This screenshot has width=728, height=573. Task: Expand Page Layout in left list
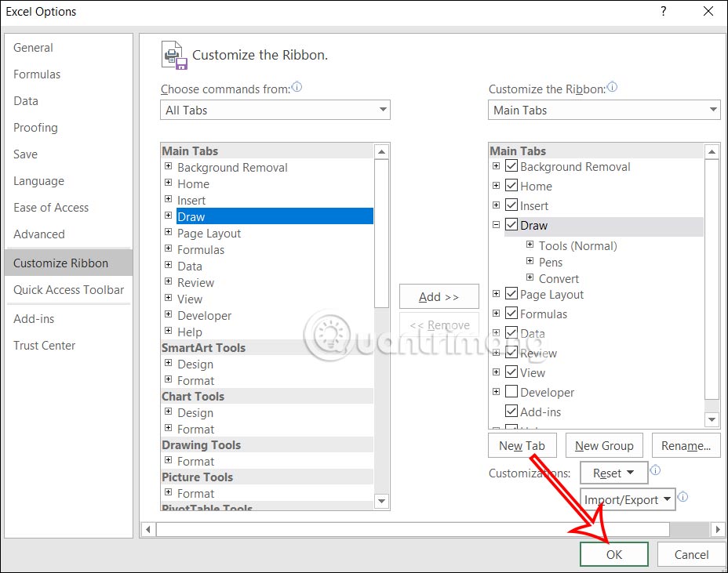168,231
